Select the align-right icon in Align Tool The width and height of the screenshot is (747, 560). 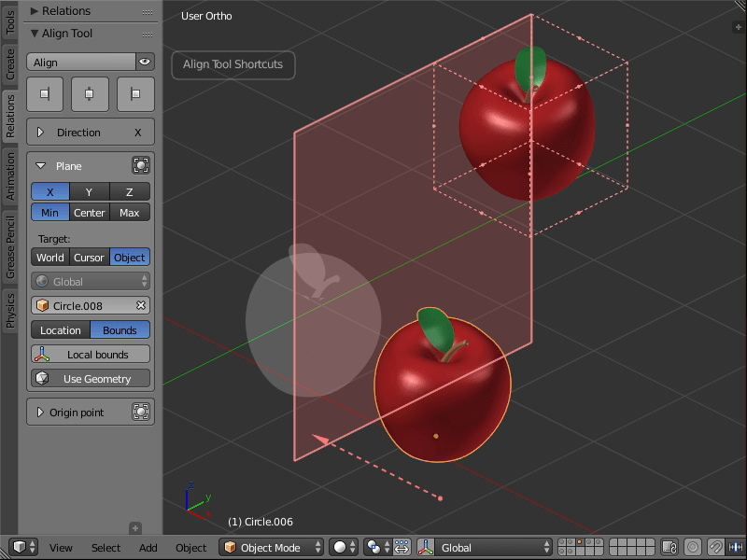pos(134,93)
